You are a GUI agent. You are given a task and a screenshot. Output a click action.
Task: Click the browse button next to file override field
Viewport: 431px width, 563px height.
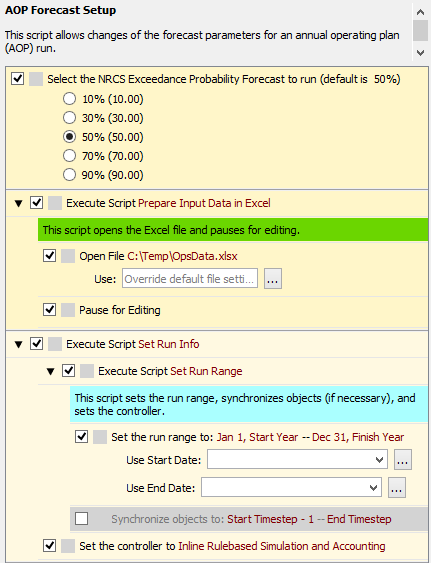(273, 279)
